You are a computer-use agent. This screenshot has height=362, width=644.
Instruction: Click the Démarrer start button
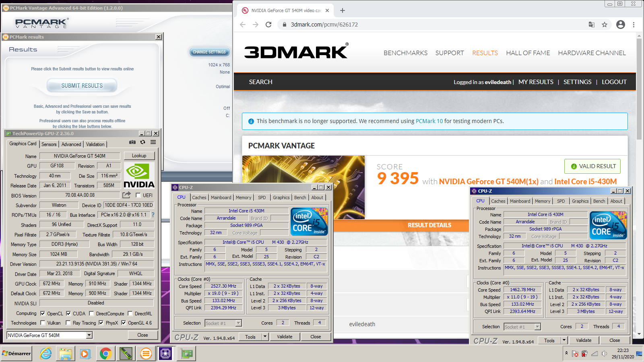coord(16,354)
